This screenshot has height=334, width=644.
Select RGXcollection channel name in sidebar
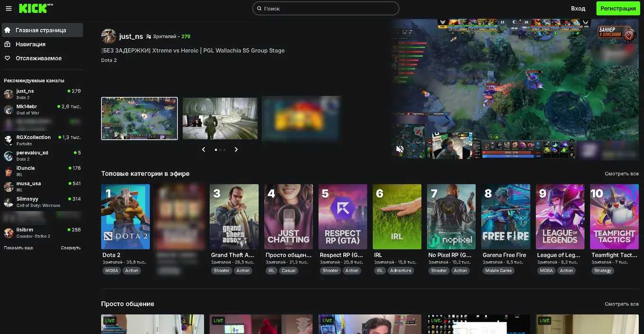[x=34, y=137]
